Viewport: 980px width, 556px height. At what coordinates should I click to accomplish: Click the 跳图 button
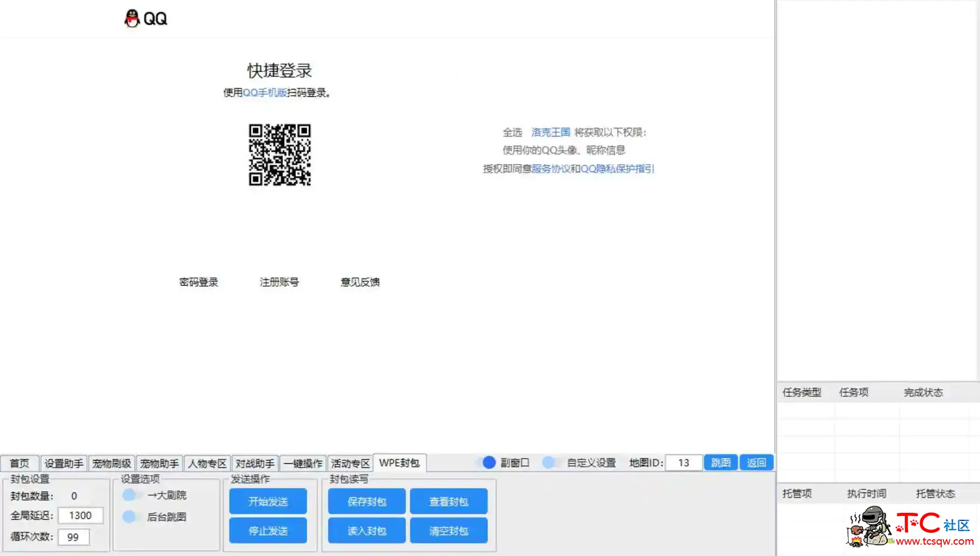click(721, 463)
